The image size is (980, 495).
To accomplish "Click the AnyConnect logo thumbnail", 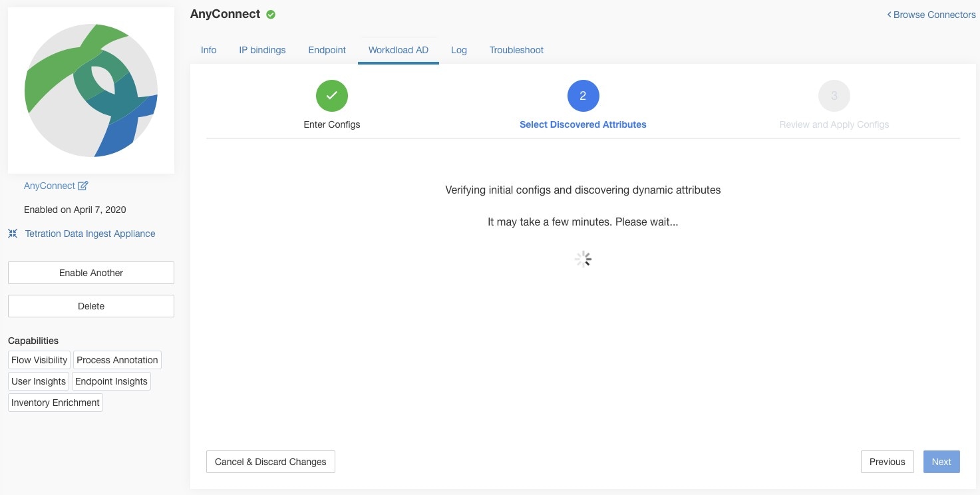I will point(91,90).
